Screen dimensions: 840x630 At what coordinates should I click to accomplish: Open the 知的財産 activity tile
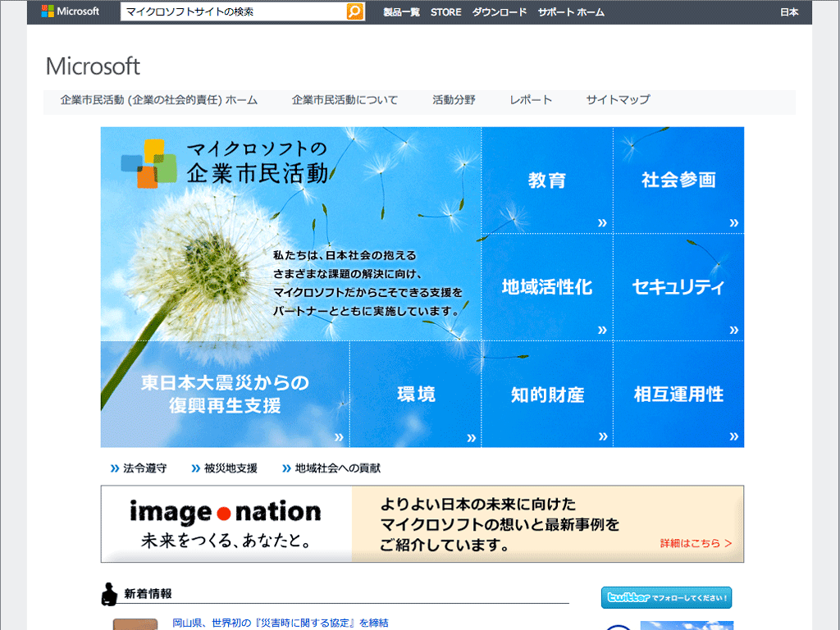(547, 395)
